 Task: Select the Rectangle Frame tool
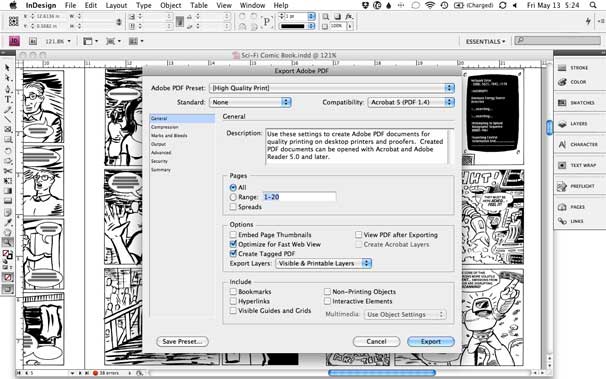coord(7,129)
